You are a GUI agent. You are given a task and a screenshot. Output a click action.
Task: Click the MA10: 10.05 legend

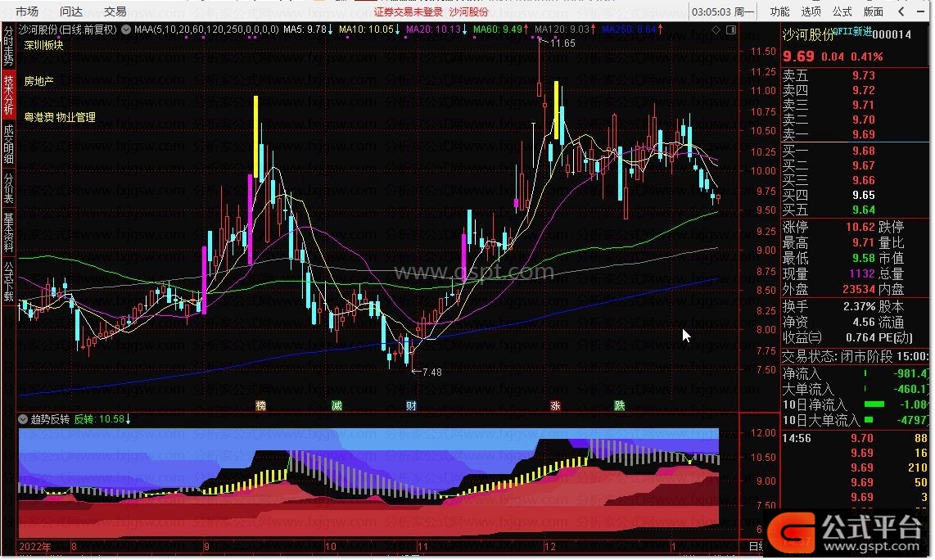tap(369, 29)
